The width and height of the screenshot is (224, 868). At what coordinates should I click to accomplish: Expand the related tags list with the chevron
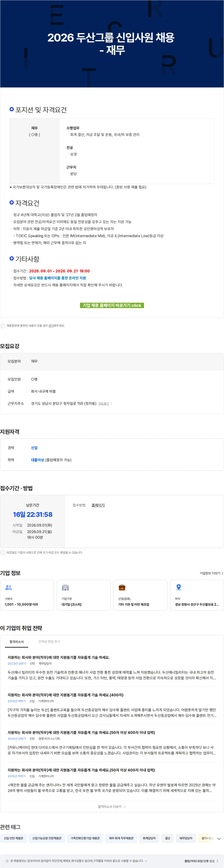[x=219, y=839]
